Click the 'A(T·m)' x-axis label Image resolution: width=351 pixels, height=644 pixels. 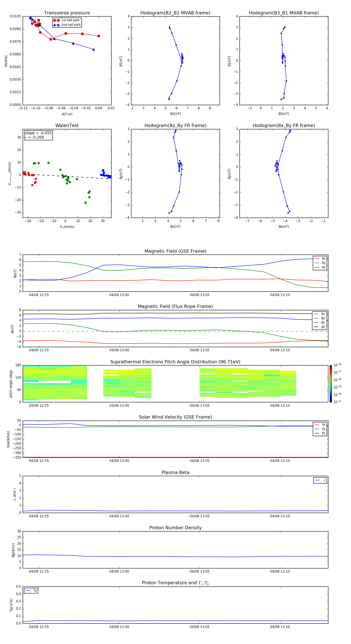(x=67, y=114)
